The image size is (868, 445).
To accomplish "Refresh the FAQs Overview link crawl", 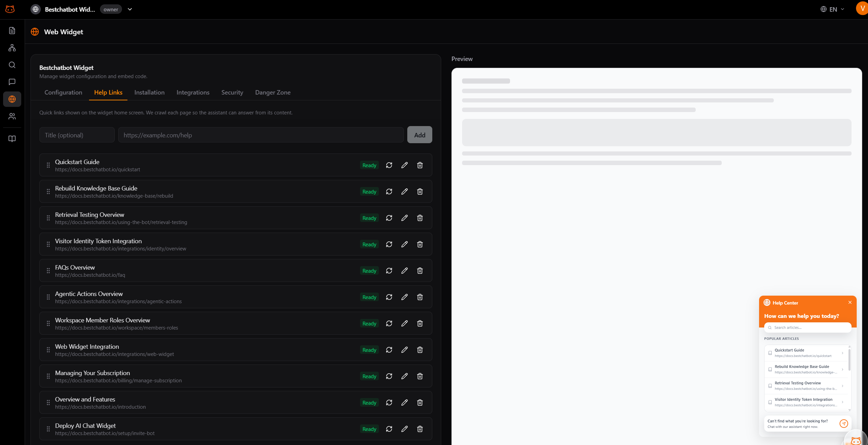I will tap(389, 271).
